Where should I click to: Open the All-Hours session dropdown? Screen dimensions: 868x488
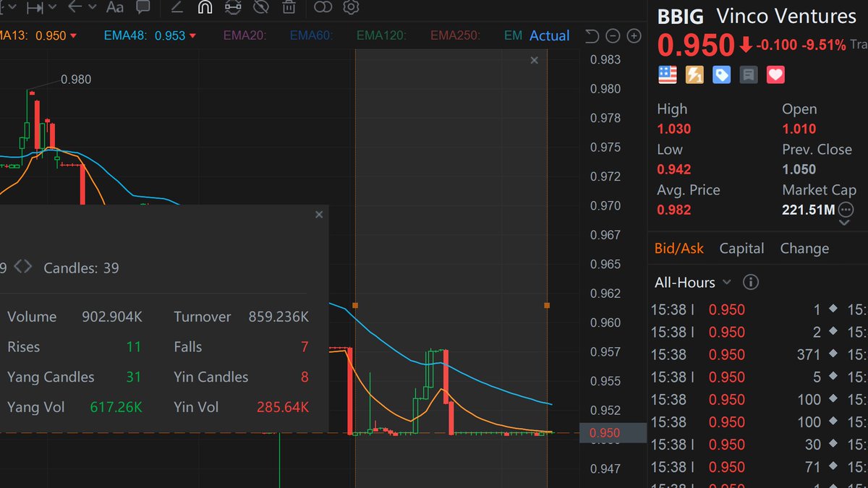click(693, 282)
